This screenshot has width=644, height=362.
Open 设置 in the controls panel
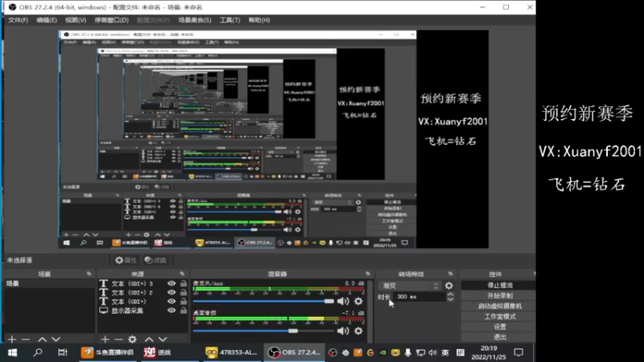coord(499,327)
